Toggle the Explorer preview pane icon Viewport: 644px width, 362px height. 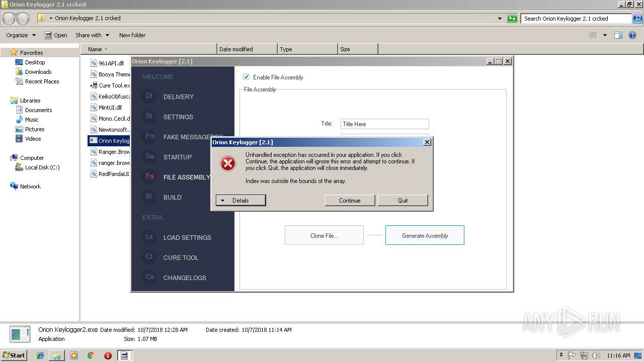point(618,35)
